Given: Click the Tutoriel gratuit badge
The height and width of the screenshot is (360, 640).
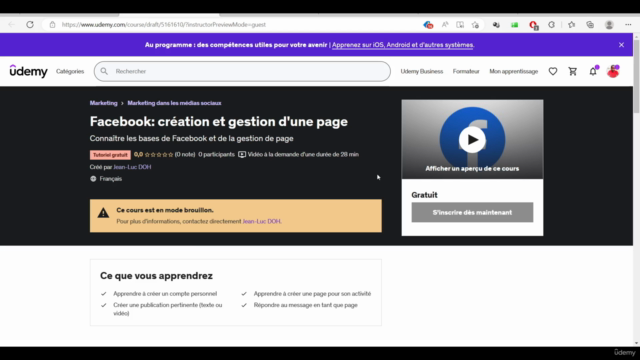Looking at the screenshot, I should 110,155.
